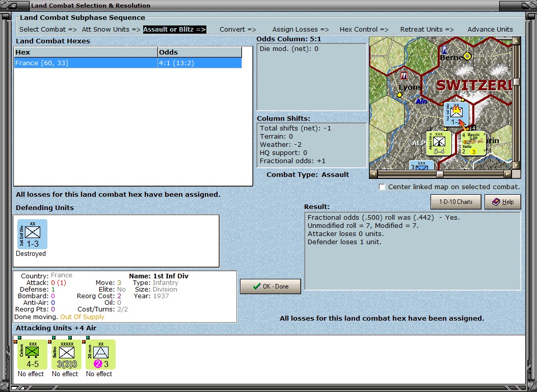This screenshot has height=392, width=537.
Task: Select the 20 mm anti-air attacking unit
Action: click(100, 355)
